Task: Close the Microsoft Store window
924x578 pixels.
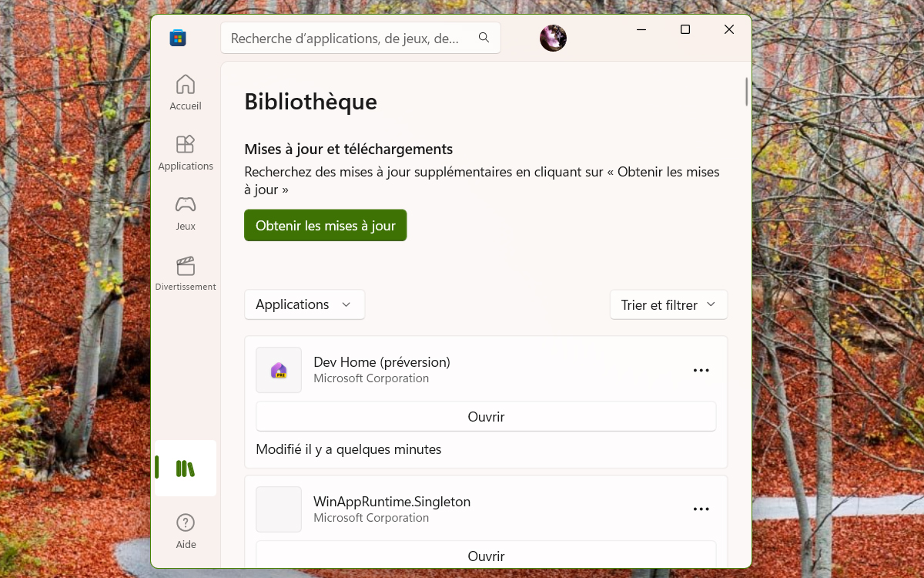Action: [729, 29]
